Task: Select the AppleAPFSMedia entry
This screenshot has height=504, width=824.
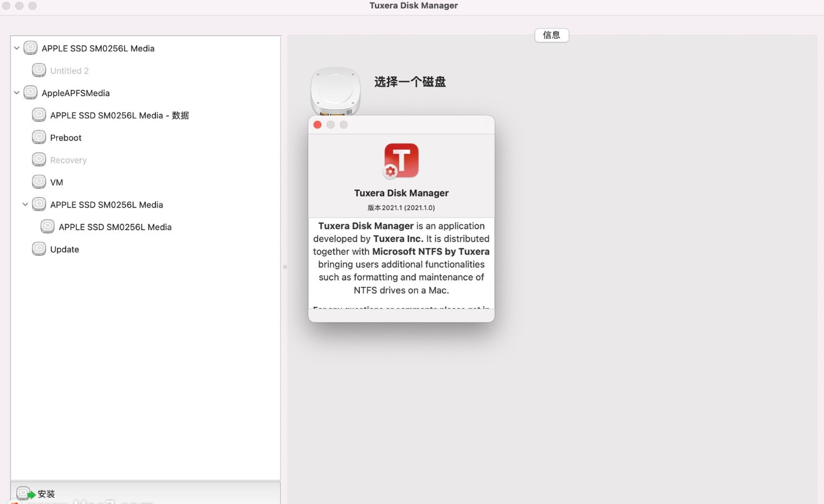Action: tap(75, 93)
